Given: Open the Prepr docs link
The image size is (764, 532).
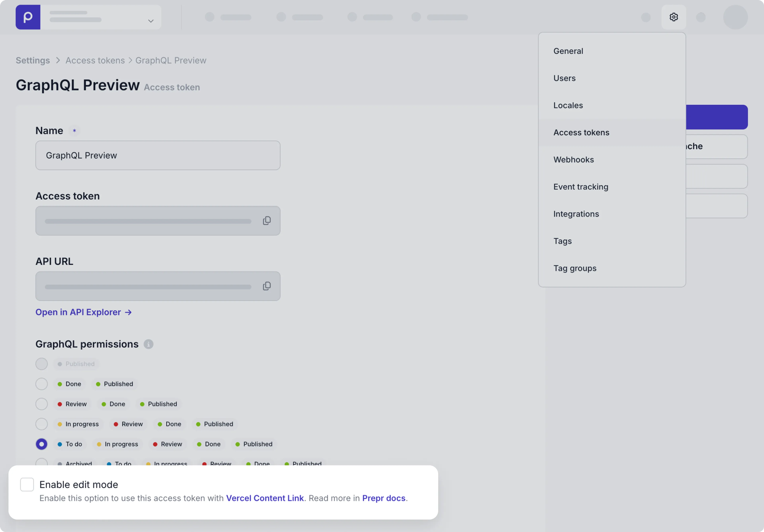Looking at the screenshot, I should click(x=384, y=498).
